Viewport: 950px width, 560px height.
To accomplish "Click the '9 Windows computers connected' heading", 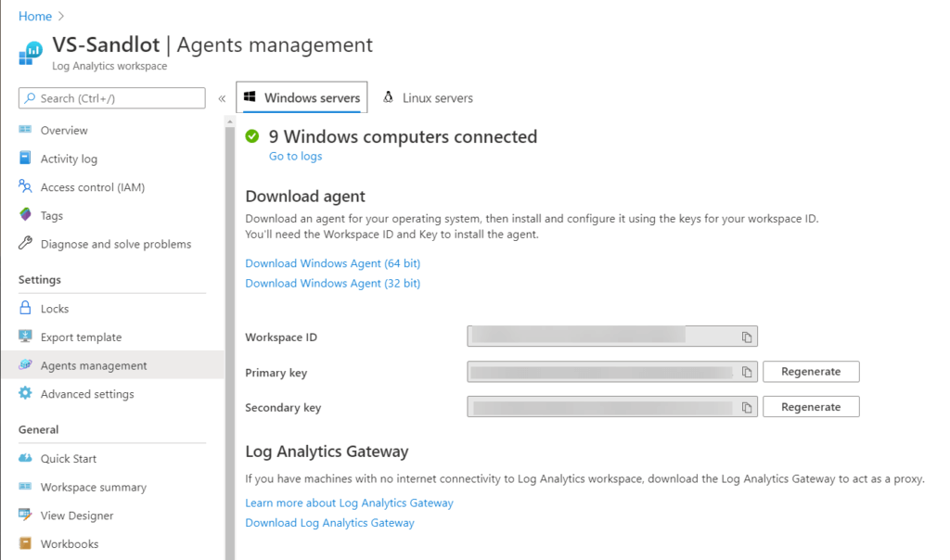I will (403, 137).
